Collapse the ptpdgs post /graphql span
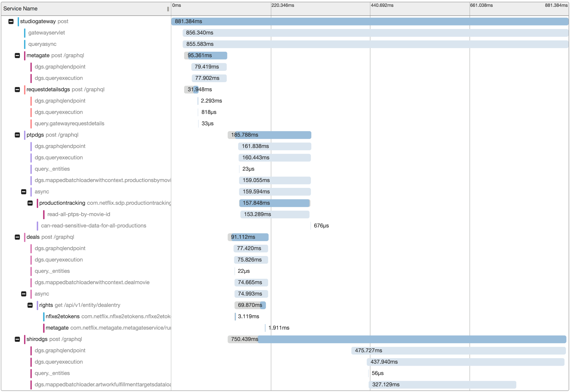 coord(17,135)
